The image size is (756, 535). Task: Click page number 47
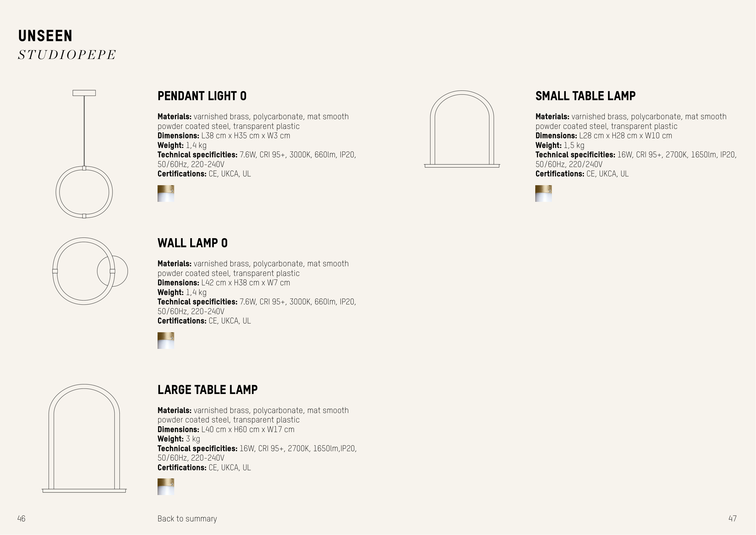(x=732, y=519)
